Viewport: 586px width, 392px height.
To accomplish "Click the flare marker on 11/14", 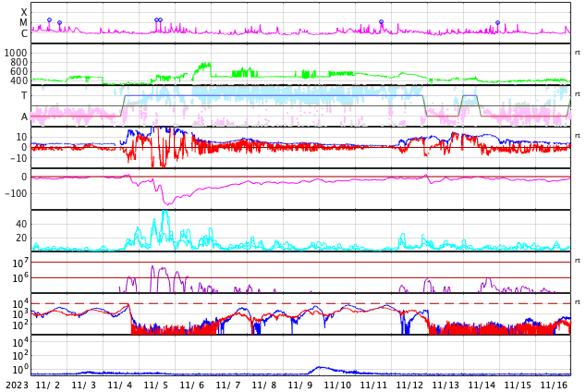I will pos(497,23).
